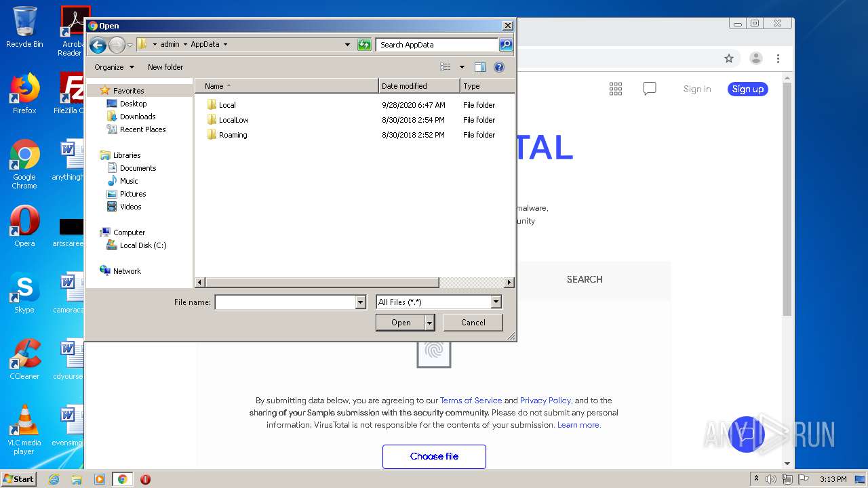This screenshot has height=488, width=868.
Task: Sort by Name column header
Action: click(286, 86)
